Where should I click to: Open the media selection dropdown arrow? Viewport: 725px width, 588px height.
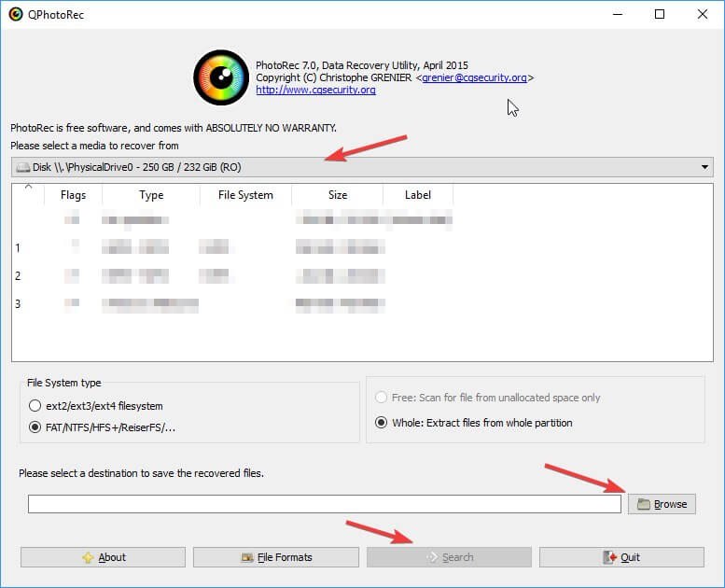[704, 167]
